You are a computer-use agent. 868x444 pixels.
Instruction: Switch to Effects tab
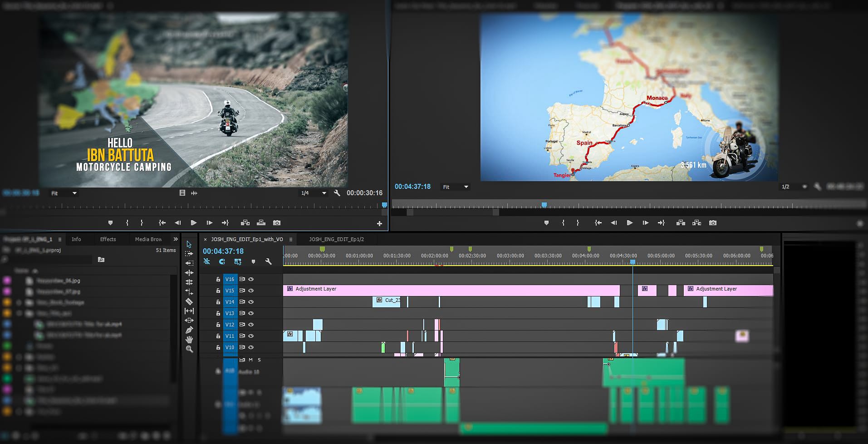click(108, 239)
